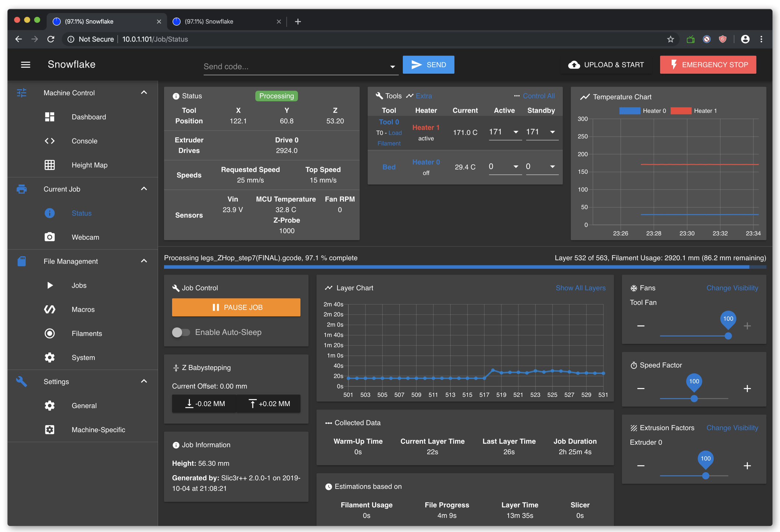Click the Show All Layers link

pos(580,288)
